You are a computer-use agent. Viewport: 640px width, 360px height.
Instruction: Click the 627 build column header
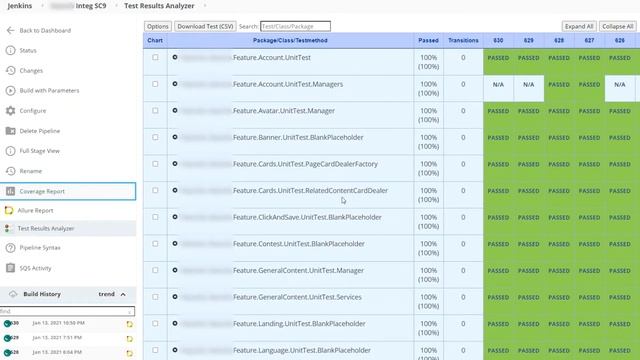589,40
